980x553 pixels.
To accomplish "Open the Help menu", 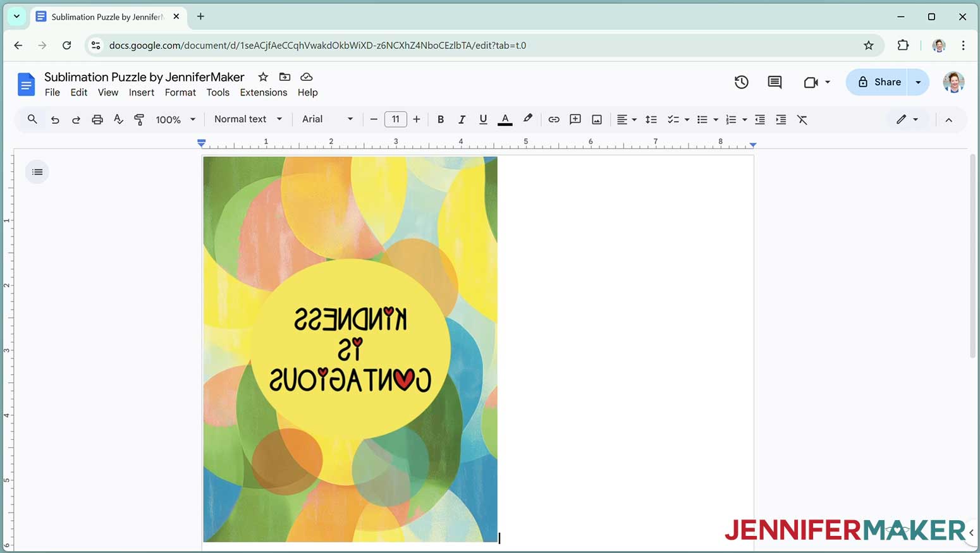I will pos(308,92).
